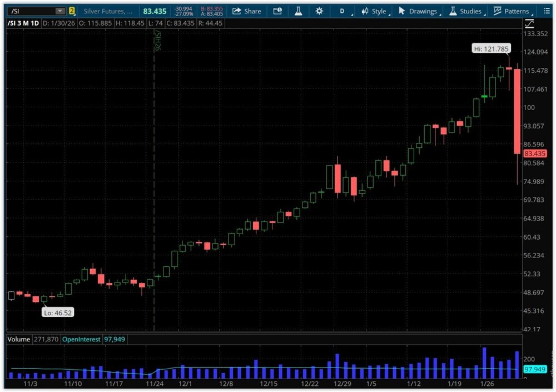The width and height of the screenshot is (556, 392).
Task: Click the price axis scale icon
Action: [x=529, y=23]
